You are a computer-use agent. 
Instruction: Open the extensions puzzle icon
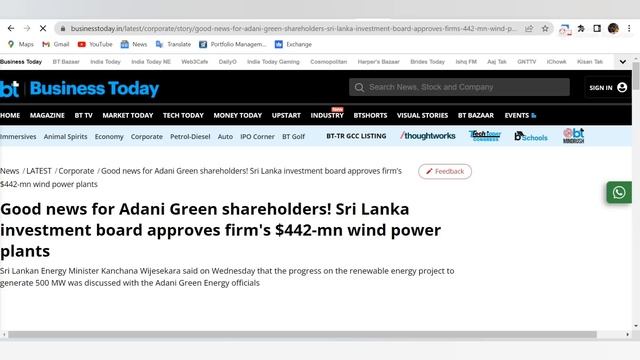[581, 29]
